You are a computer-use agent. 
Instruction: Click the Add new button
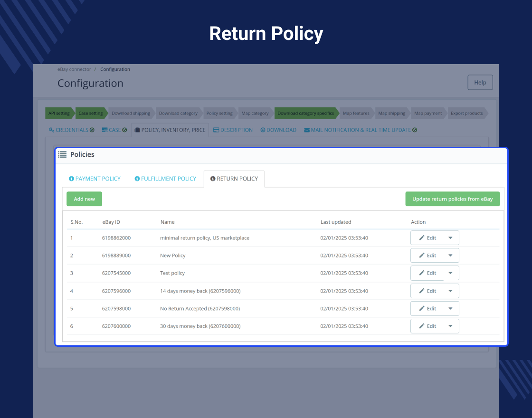coord(84,199)
